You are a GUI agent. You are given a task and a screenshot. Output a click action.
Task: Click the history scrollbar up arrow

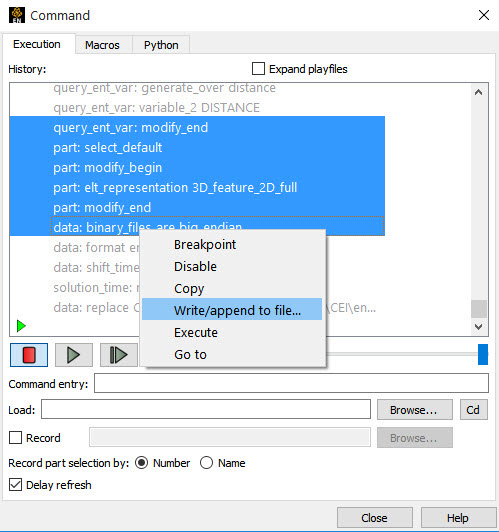pos(479,92)
